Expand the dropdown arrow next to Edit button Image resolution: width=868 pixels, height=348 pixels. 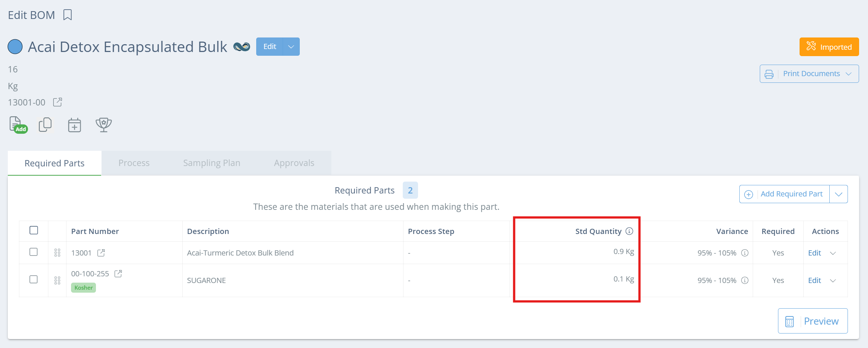pos(291,47)
